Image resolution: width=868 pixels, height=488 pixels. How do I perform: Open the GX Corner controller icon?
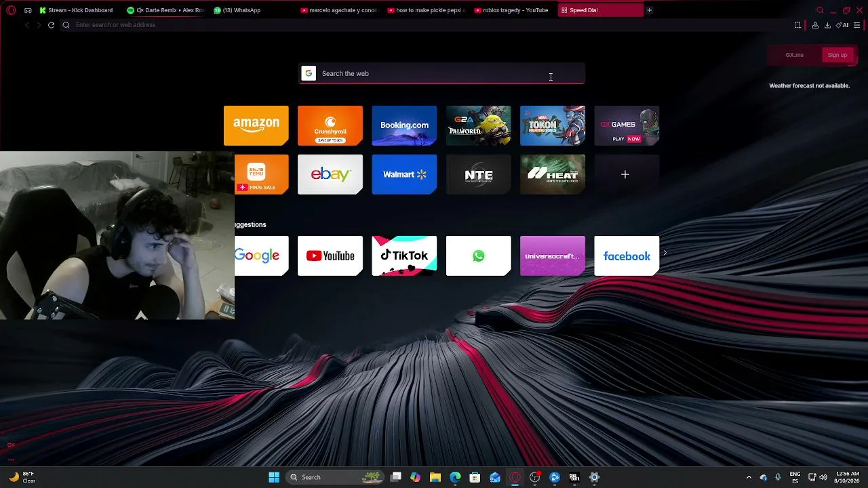tap(28, 10)
